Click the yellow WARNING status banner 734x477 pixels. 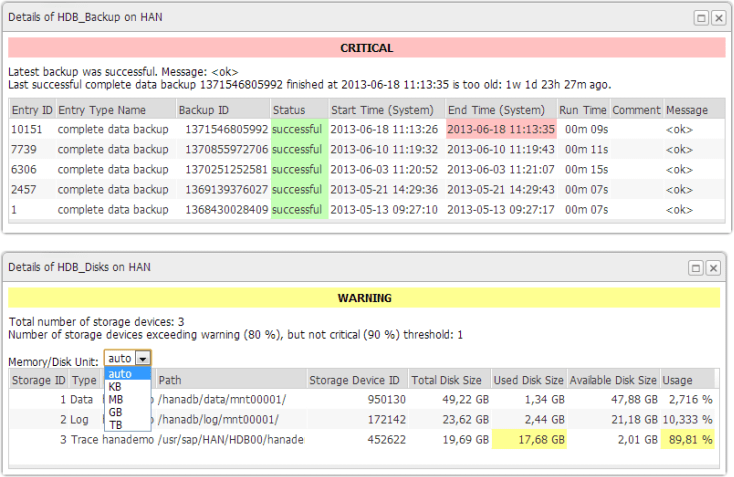(x=366, y=298)
